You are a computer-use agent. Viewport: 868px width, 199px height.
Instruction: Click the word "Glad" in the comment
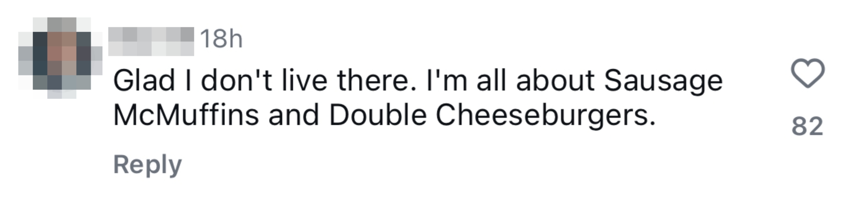click(144, 81)
